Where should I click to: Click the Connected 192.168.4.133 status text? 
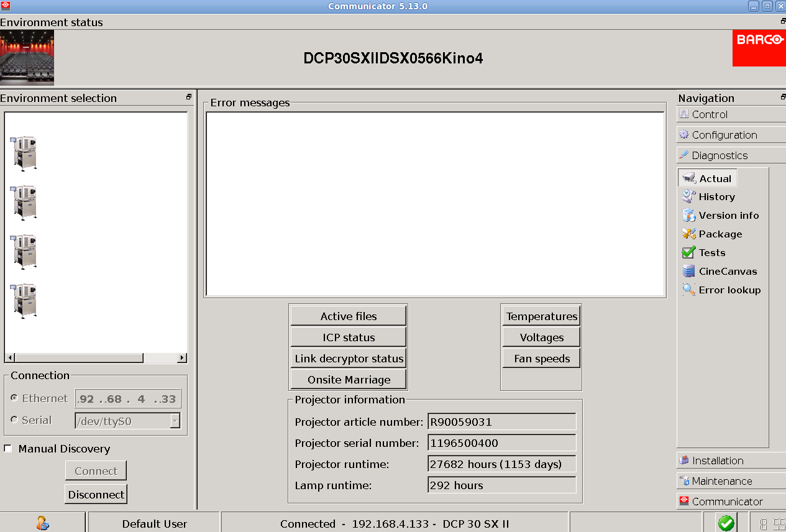[395, 523]
